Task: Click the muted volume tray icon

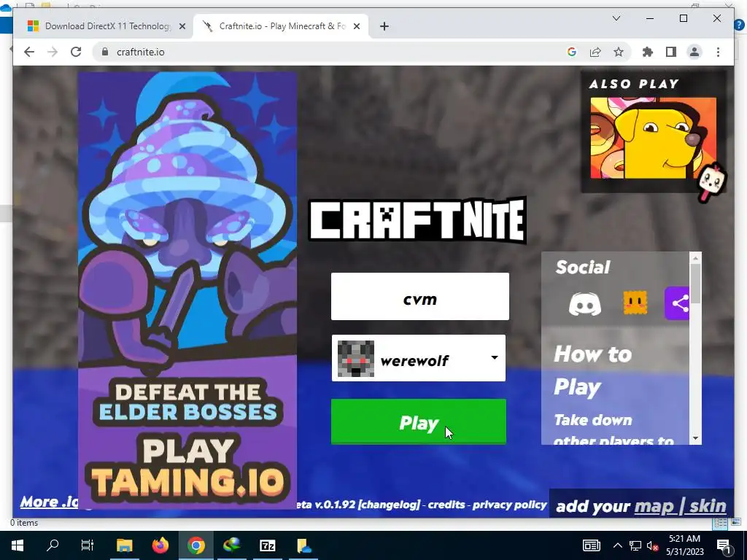Action: tap(653, 545)
